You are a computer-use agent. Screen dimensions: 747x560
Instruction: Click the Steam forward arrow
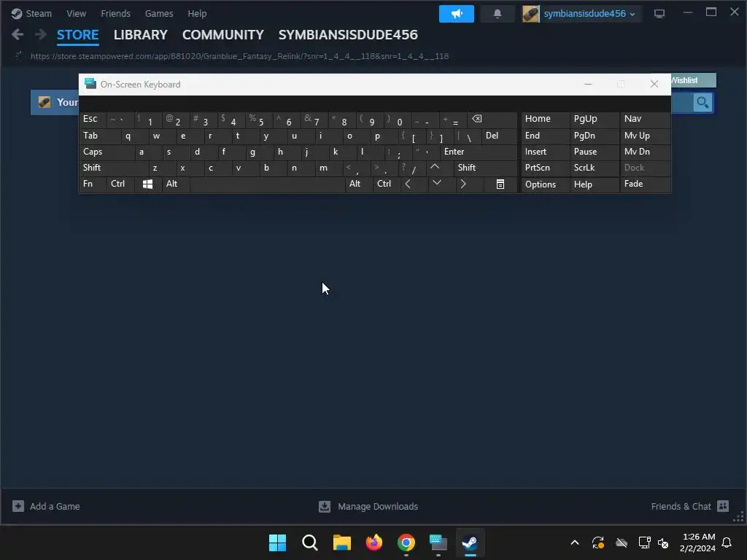[x=41, y=34]
